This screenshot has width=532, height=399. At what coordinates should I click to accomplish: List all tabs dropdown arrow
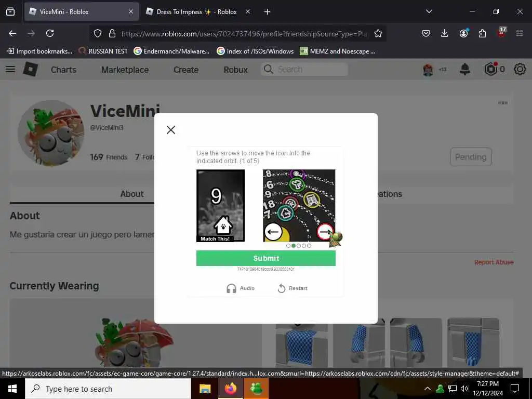[429, 11]
